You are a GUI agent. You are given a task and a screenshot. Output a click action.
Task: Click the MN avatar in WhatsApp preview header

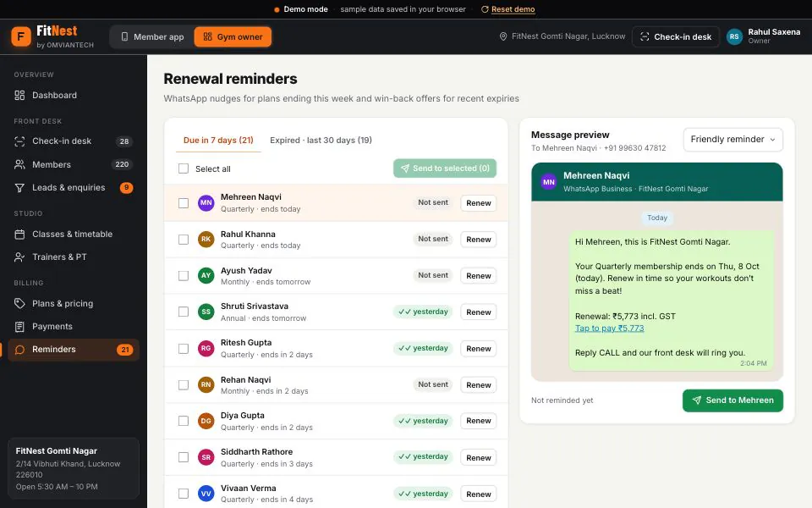549,182
